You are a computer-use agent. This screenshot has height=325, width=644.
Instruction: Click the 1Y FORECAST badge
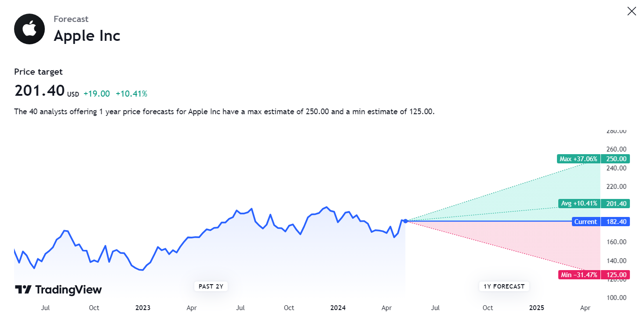pos(504,286)
